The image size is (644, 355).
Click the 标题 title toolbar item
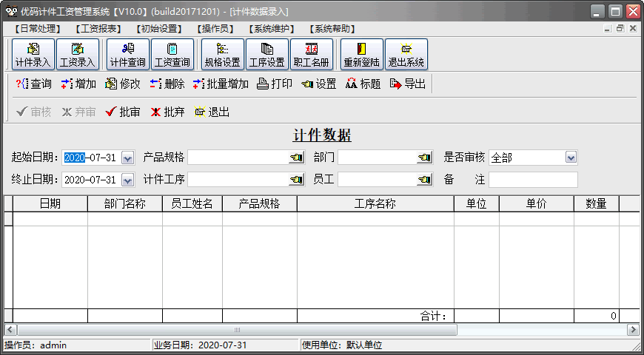(x=363, y=84)
